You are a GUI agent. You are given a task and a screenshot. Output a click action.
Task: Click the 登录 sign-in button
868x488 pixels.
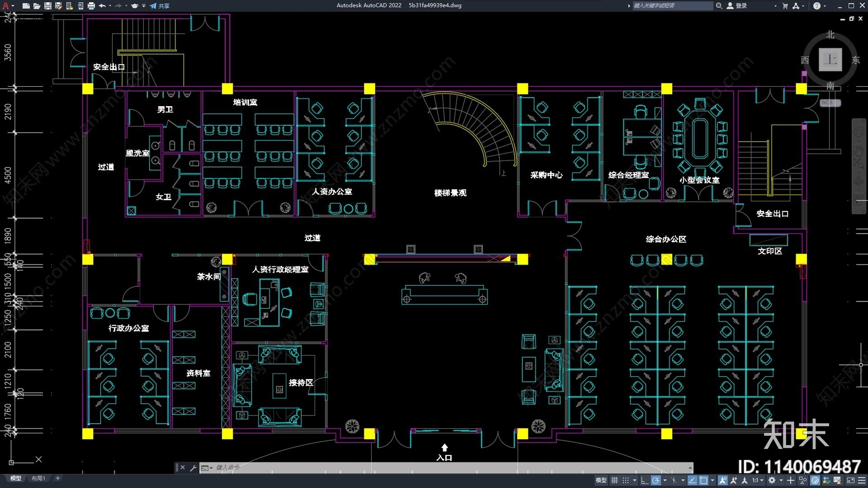(737, 5)
